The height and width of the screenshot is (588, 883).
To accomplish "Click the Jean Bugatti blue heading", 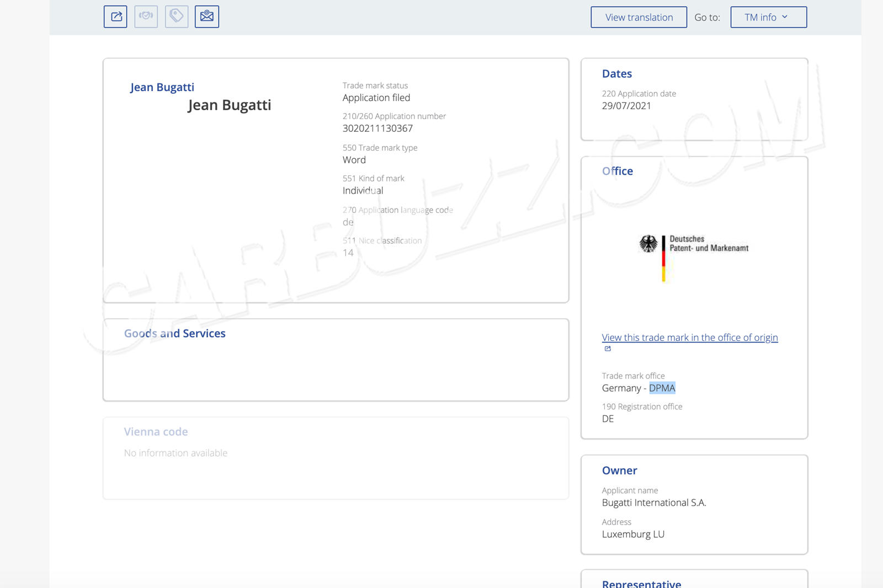I will pos(162,87).
